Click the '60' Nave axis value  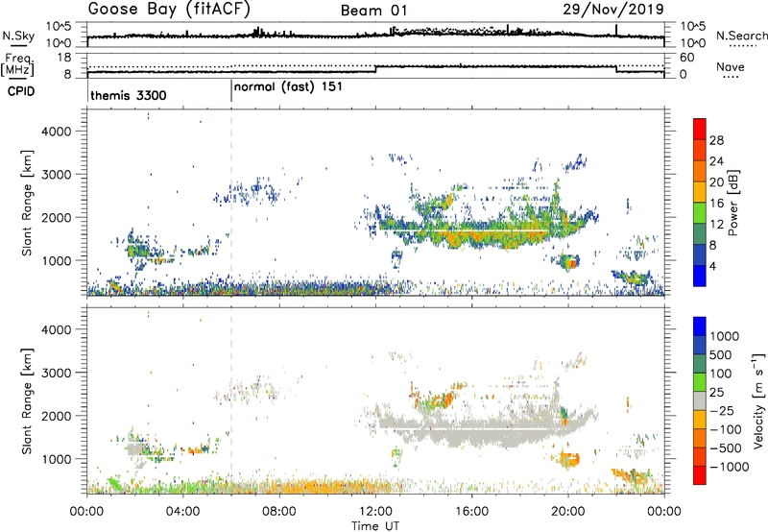point(687,58)
